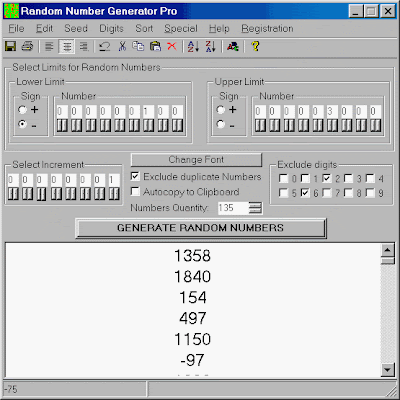Minimize the Random Number Generator Pro window

click(x=355, y=11)
